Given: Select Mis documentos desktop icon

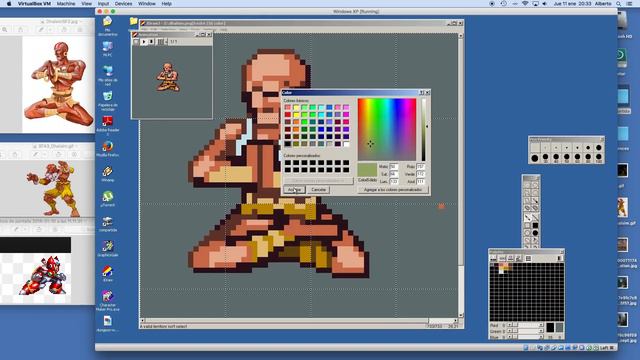Looking at the screenshot, I should [x=107, y=26].
